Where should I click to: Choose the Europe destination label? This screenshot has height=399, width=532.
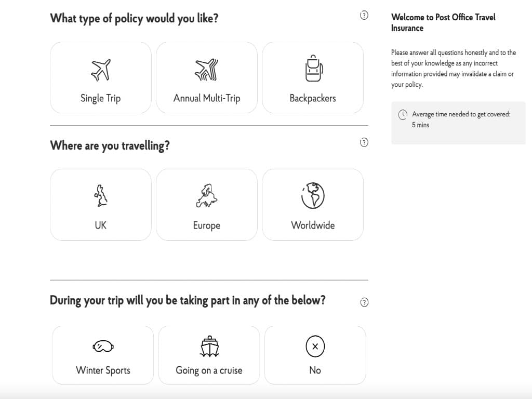tap(207, 225)
